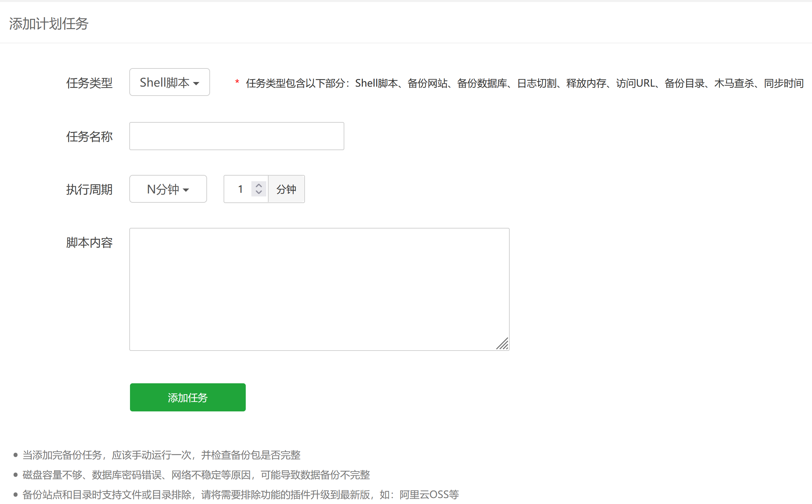The width and height of the screenshot is (812, 504).
Task: Click the 分钟 unit label next to number
Action: point(286,189)
